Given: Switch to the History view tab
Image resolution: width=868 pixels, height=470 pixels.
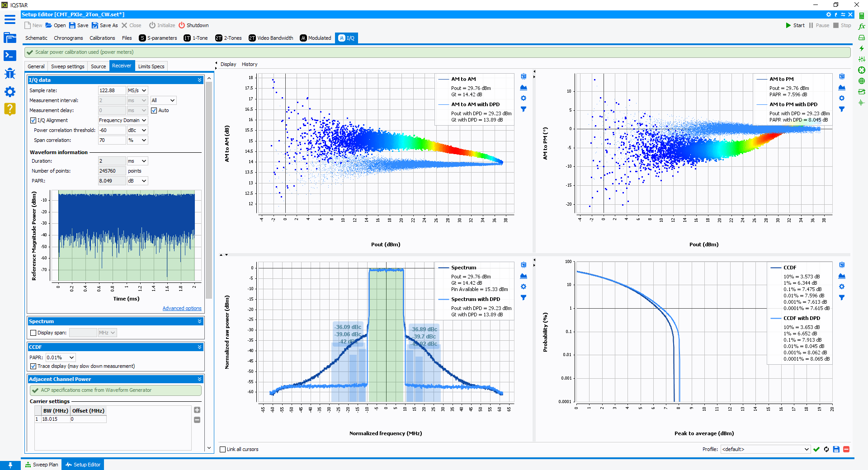Looking at the screenshot, I should pyautogui.click(x=250, y=64).
